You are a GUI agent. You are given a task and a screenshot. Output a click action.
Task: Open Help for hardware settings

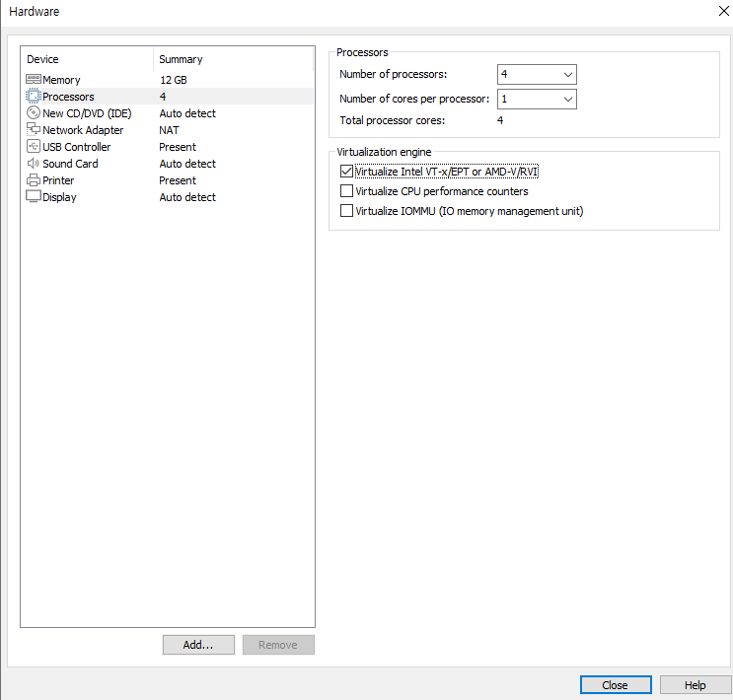[x=696, y=685]
